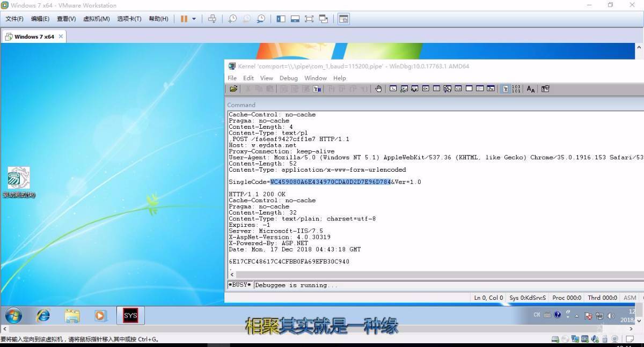Click the SYS taskbar application icon

pos(130,315)
